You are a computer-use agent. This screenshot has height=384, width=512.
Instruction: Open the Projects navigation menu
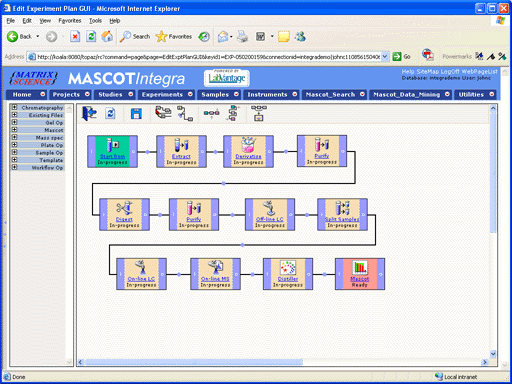[71, 95]
